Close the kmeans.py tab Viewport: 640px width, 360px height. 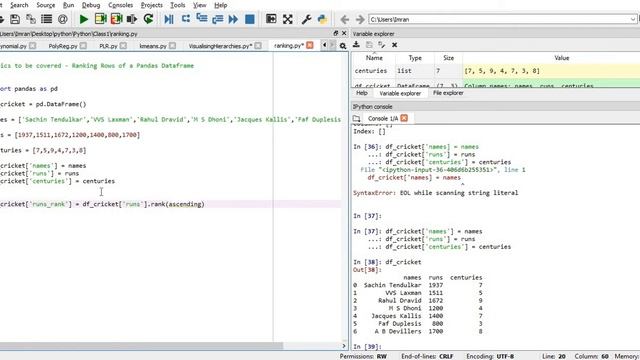pos(173,46)
